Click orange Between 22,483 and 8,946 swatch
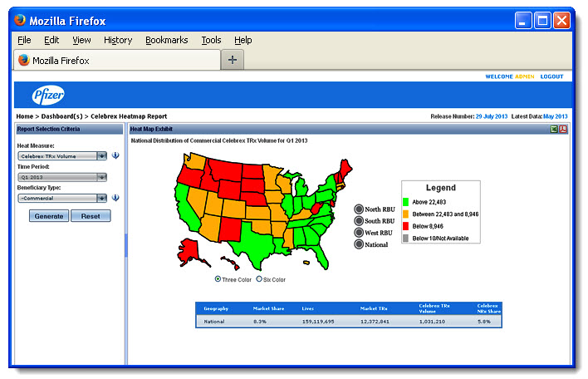This screenshot has width=588, height=379. coord(405,214)
